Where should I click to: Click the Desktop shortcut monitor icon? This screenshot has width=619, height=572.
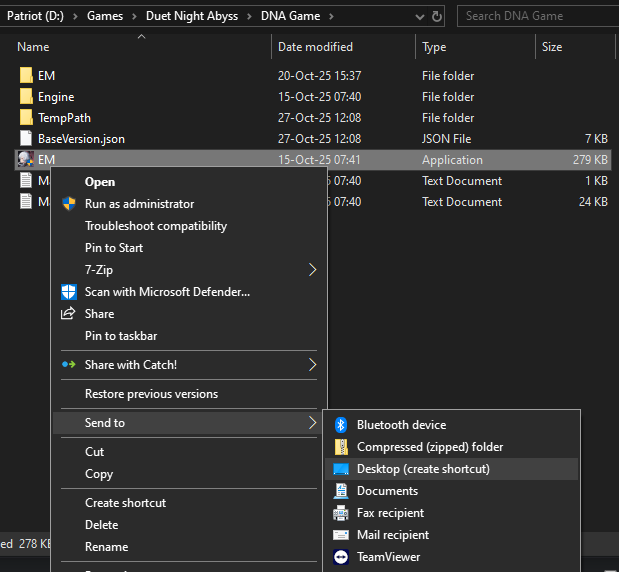coord(341,469)
